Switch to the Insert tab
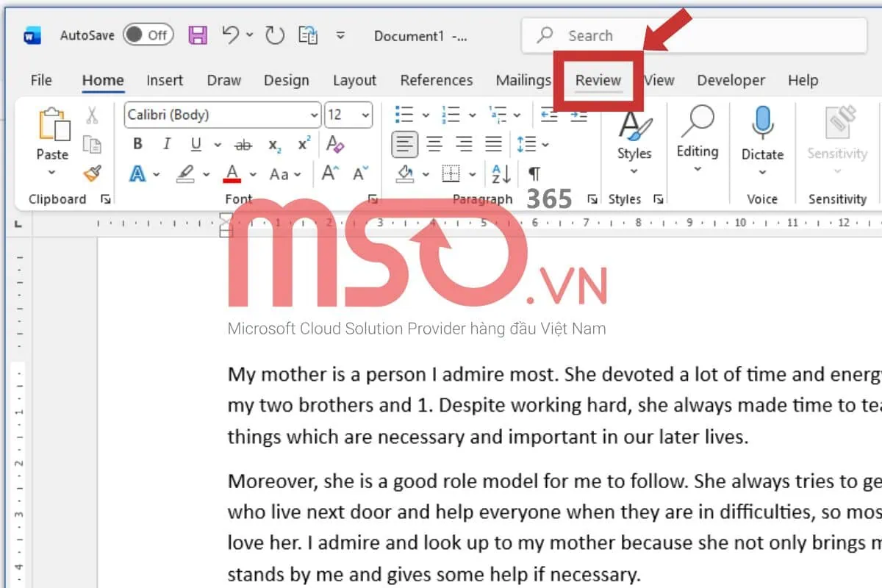Screen dimensions: 882x588 [165, 80]
